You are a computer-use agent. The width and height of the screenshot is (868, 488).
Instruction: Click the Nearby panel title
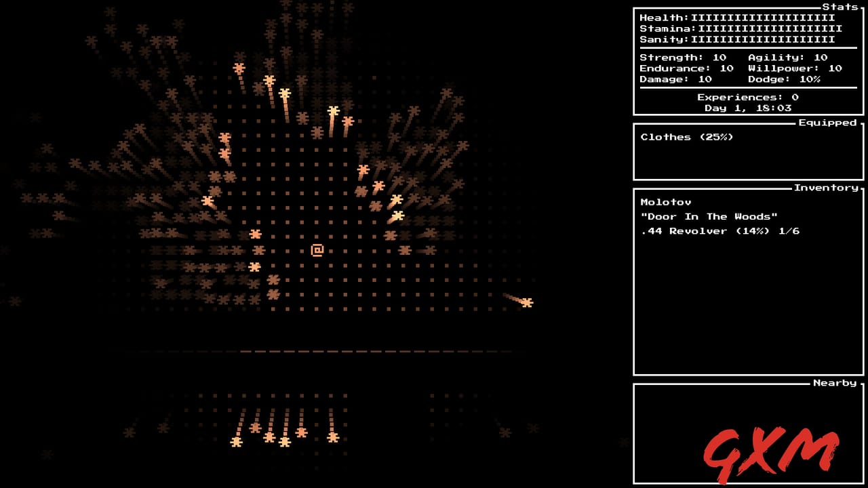tap(834, 383)
